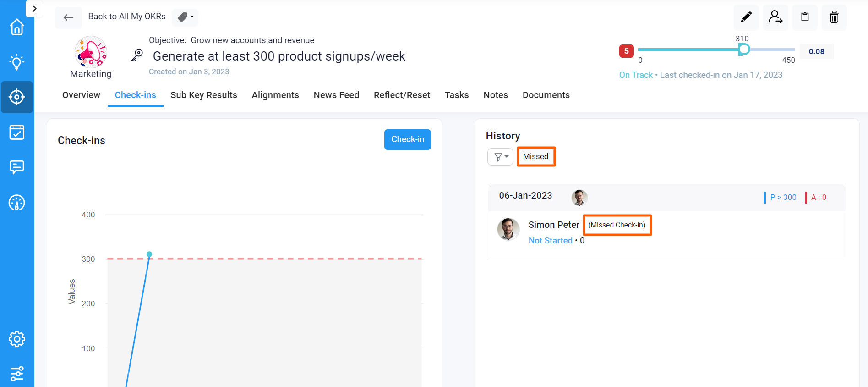Click the blue Check-in button
Screen dimensions: 868x387
tap(407, 139)
